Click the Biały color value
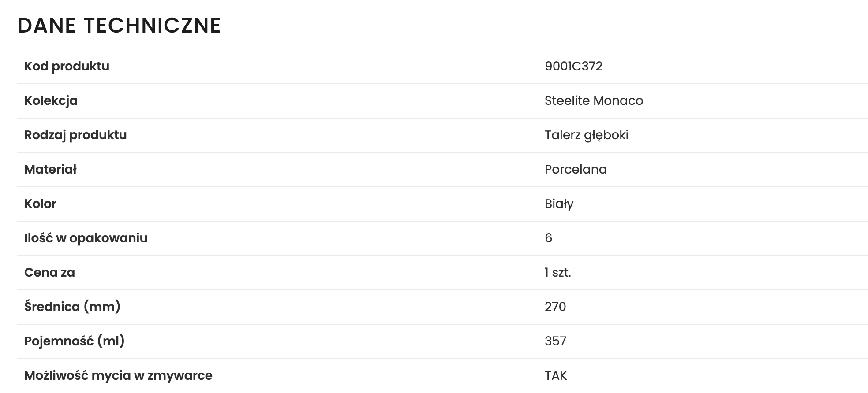This screenshot has height=393, width=868. coord(559,204)
